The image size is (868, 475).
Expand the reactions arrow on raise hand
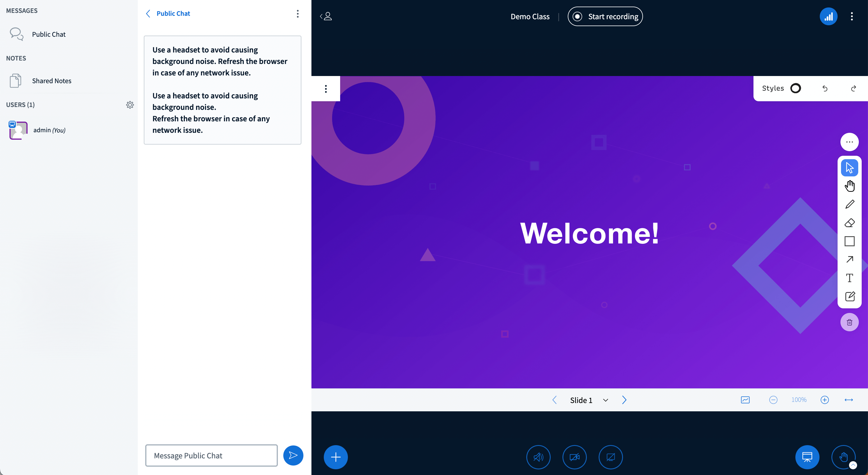[x=853, y=465]
